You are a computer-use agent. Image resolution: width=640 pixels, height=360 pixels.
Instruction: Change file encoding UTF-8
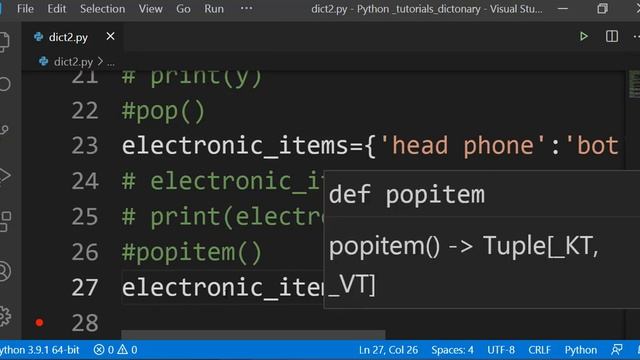(501, 350)
